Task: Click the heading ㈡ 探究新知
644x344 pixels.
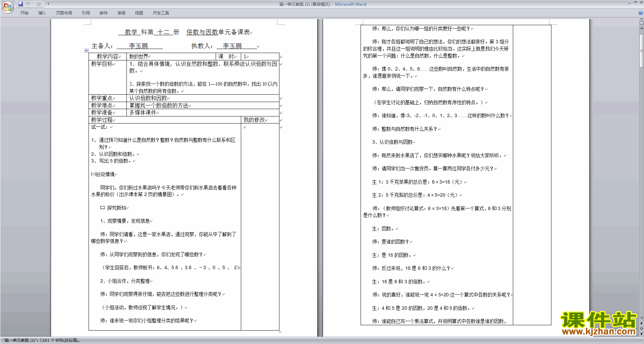Action: point(113,208)
